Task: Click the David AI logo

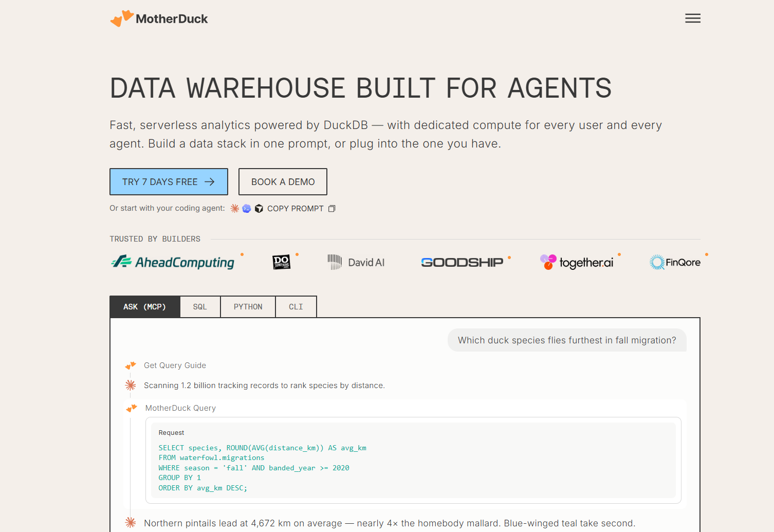Action: (356, 262)
